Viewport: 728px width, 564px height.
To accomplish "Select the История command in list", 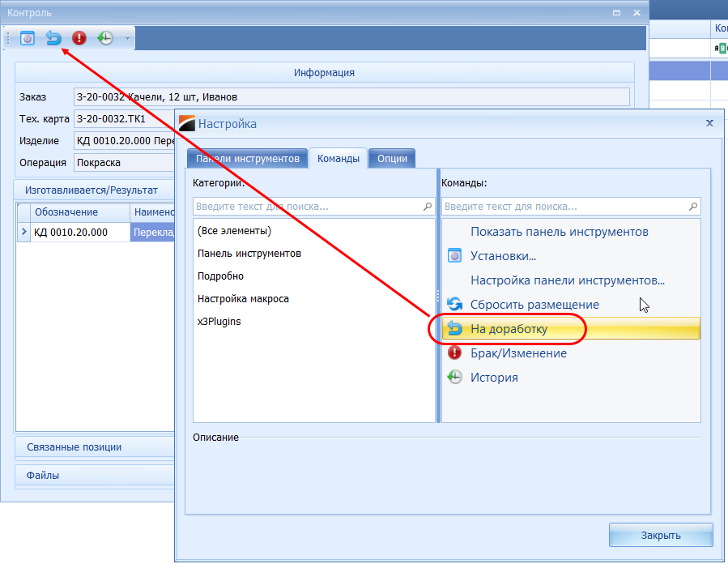I will tap(494, 378).
